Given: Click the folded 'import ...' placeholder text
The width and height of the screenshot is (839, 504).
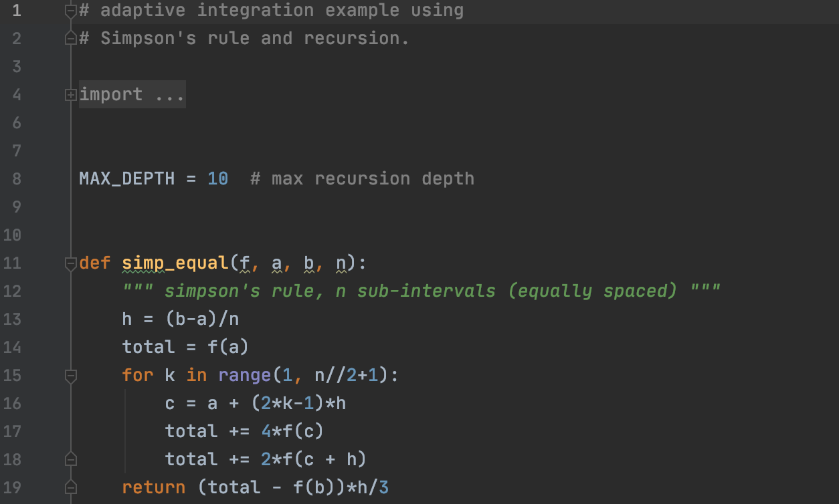Looking at the screenshot, I should [132, 94].
